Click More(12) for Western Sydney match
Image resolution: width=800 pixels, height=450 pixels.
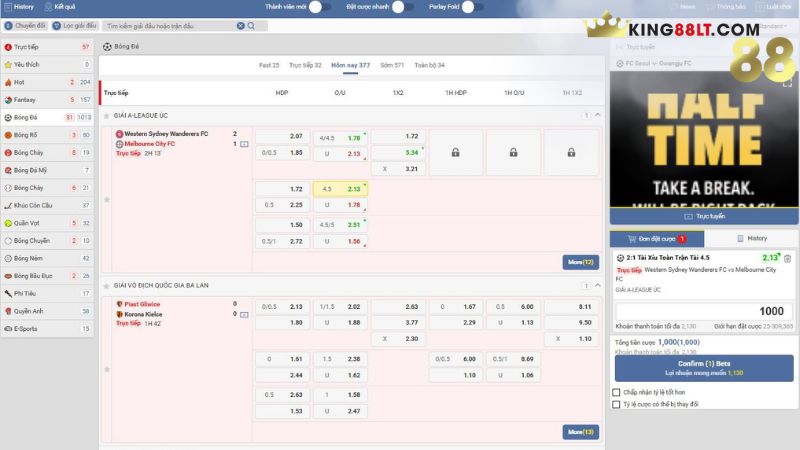click(581, 262)
